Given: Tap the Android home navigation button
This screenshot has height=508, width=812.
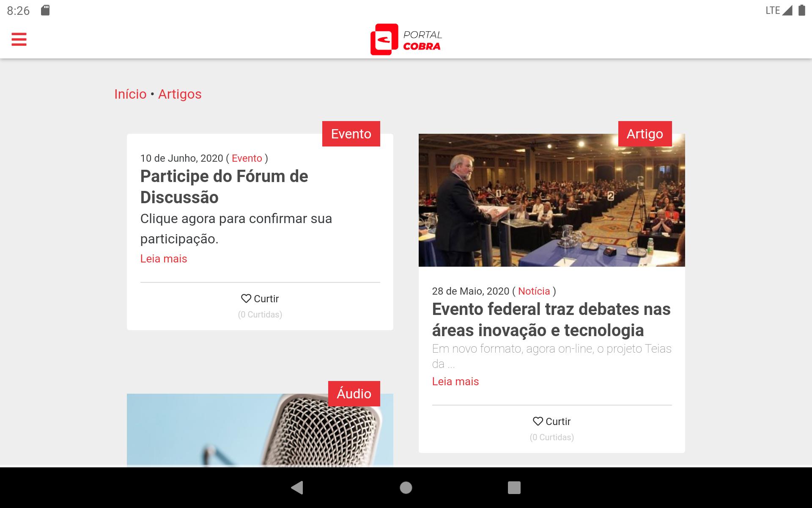Looking at the screenshot, I should click(406, 488).
